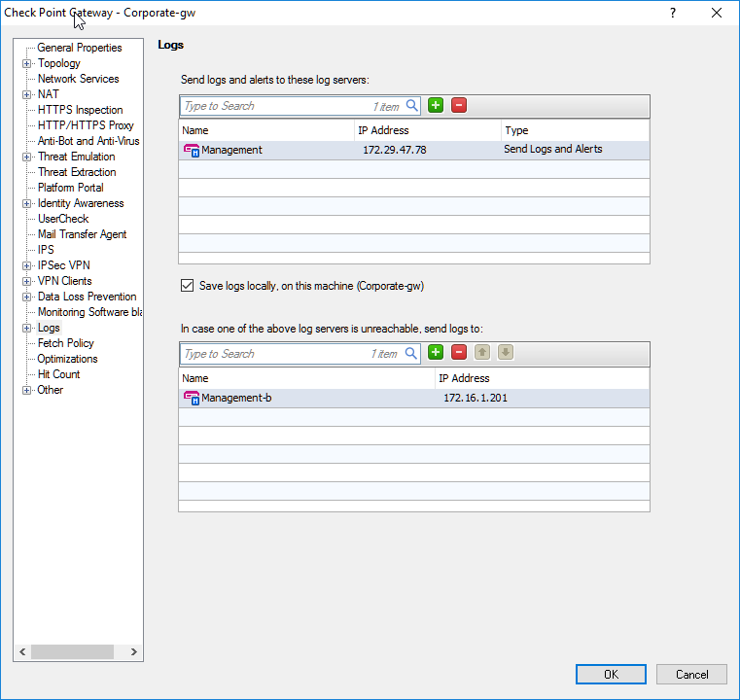
Task: Close the Corporate-gw gateway dialog
Action: point(717,13)
